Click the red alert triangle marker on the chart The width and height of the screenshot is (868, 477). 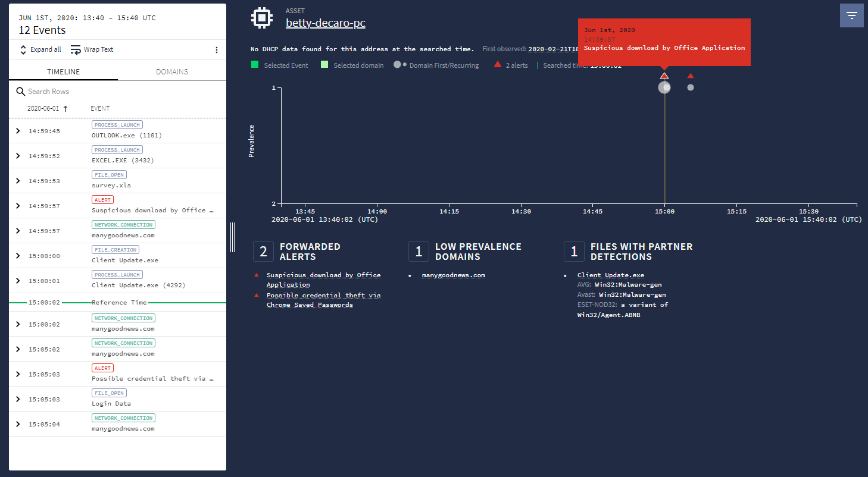tap(664, 75)
